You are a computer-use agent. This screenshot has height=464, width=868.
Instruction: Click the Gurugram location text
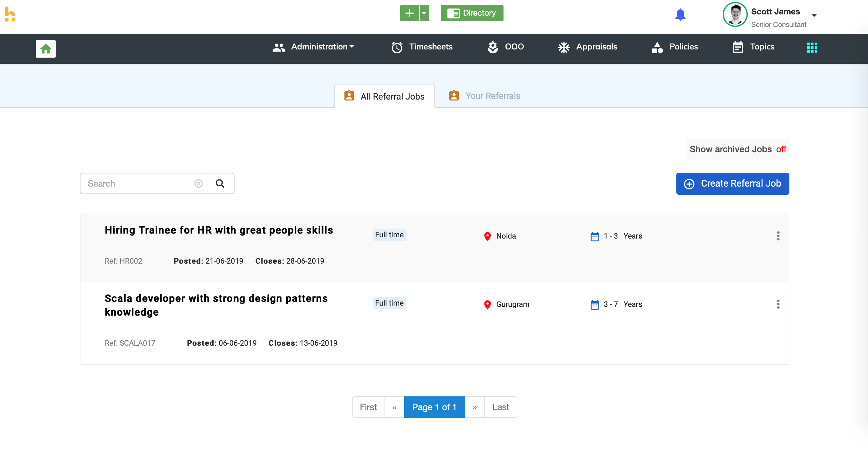[513, 304]
